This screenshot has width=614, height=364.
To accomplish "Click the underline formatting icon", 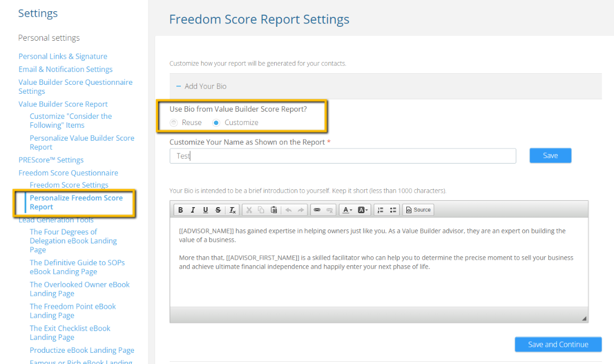I will [205, 210].
